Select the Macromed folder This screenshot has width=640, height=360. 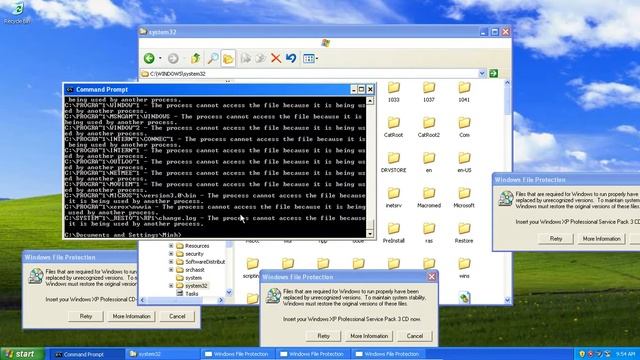click(x=429, y=198)
